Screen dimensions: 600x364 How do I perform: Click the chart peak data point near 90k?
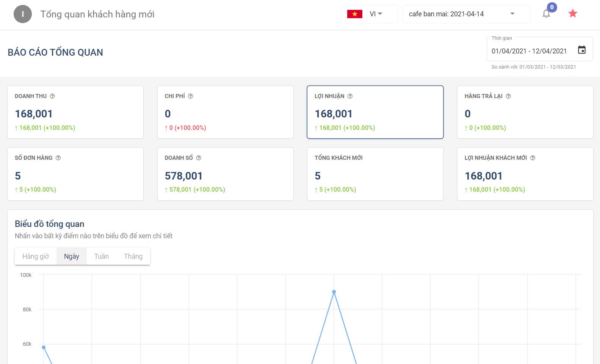pos(334,292)
